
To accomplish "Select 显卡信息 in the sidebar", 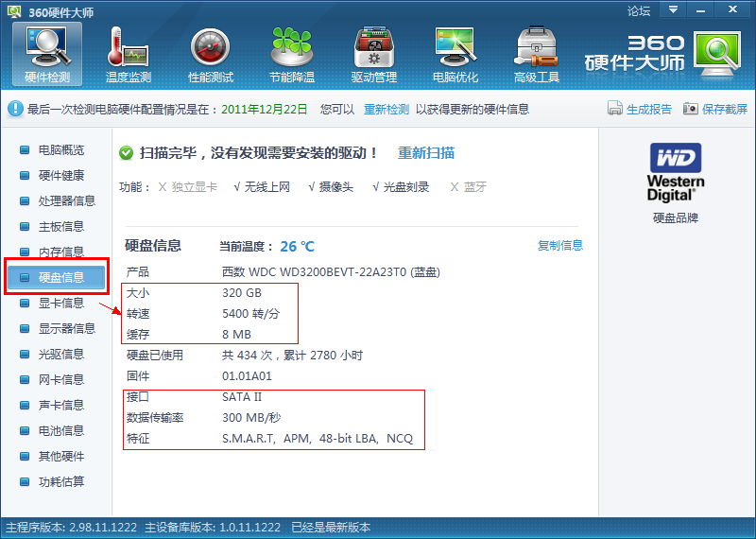I will pyautogui.click(x=60, y=304).
